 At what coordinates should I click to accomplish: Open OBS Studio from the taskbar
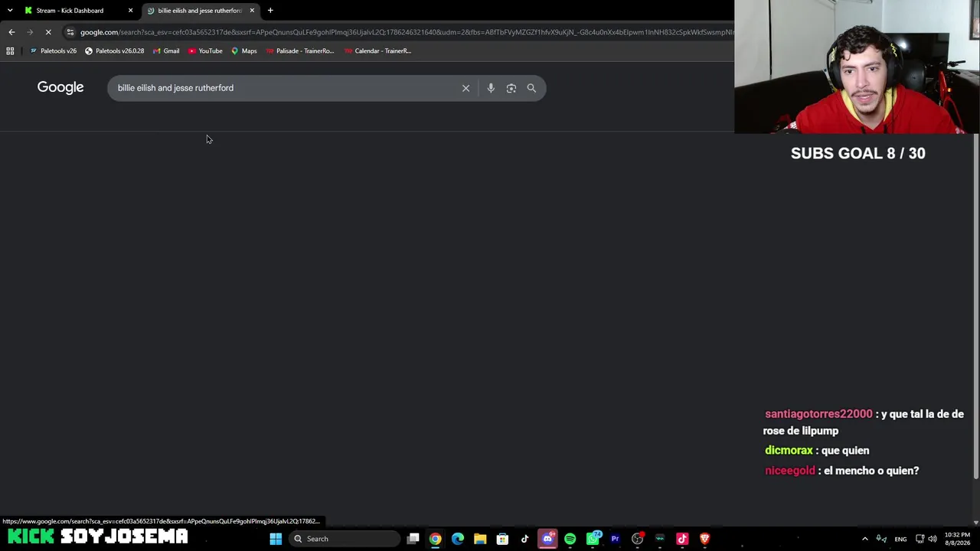(637, 539)
